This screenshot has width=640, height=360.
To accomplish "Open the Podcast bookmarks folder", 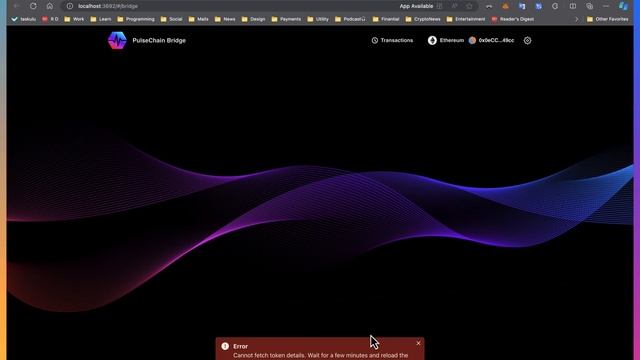I will tap(350, 19).
